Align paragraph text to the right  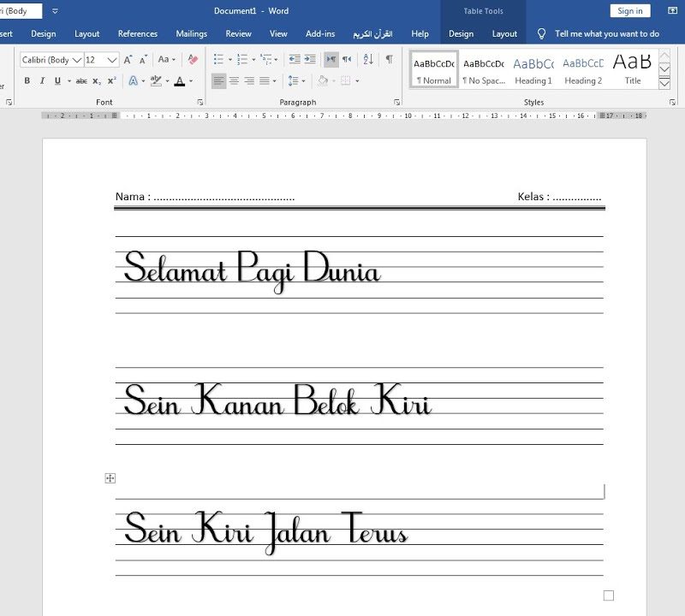pyautogui.click(x=249, y=80)
